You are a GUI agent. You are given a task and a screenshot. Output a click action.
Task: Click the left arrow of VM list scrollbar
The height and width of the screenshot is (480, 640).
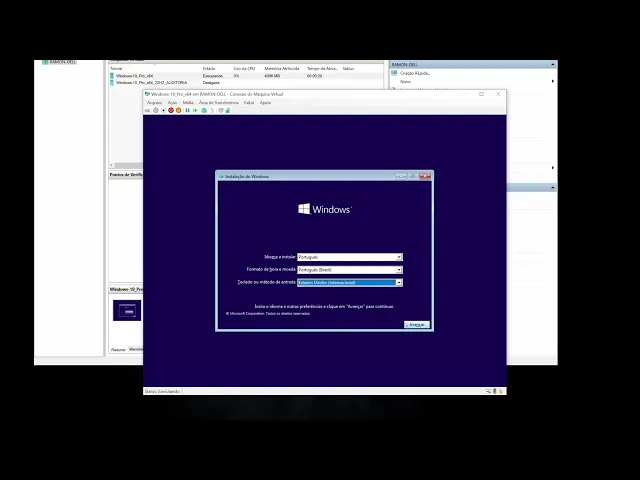pos(112,165)
